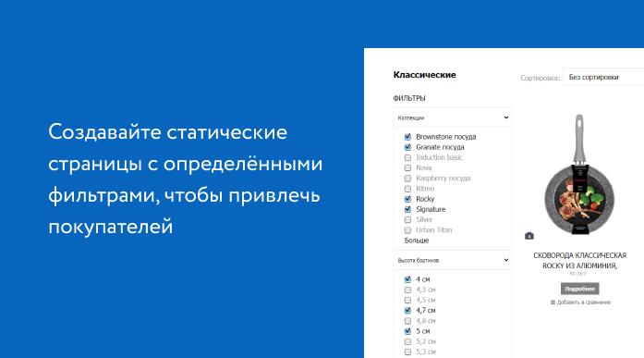Click the Классические category heading
Image resolution: width=644 pixels, height=358 pixels.
tap(424, 75)
